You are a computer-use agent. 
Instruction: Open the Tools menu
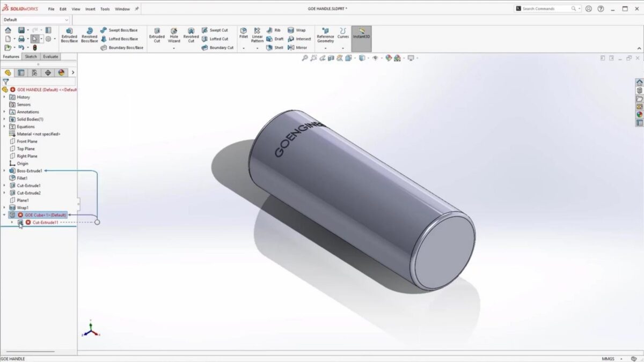(x=105, y=9)
